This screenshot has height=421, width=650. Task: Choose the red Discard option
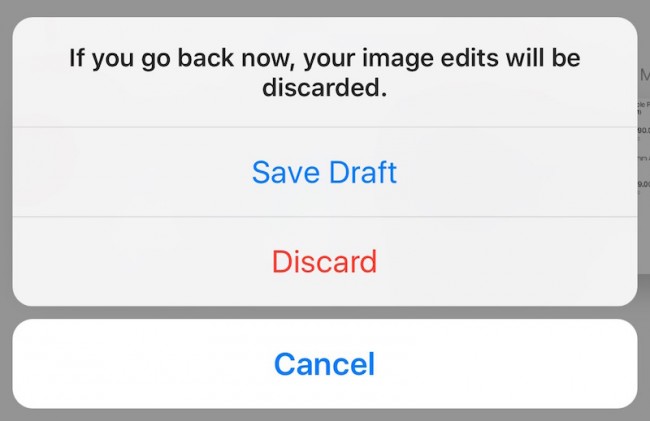325,261
